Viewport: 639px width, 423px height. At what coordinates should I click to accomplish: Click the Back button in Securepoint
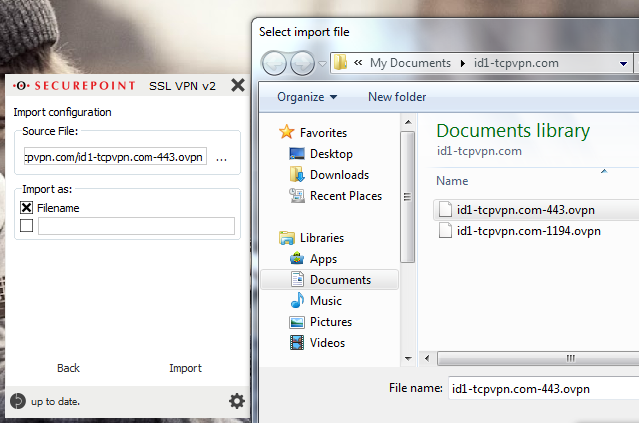[68, 368]
